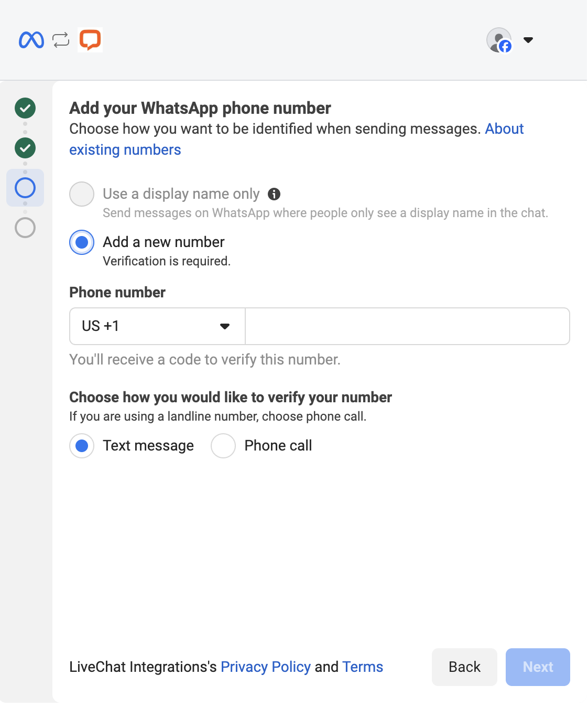Viewport: 588px width, 707px height.
Task: Open LiveChat Integrations's Privacy Policy
Action: click(266, 667)
